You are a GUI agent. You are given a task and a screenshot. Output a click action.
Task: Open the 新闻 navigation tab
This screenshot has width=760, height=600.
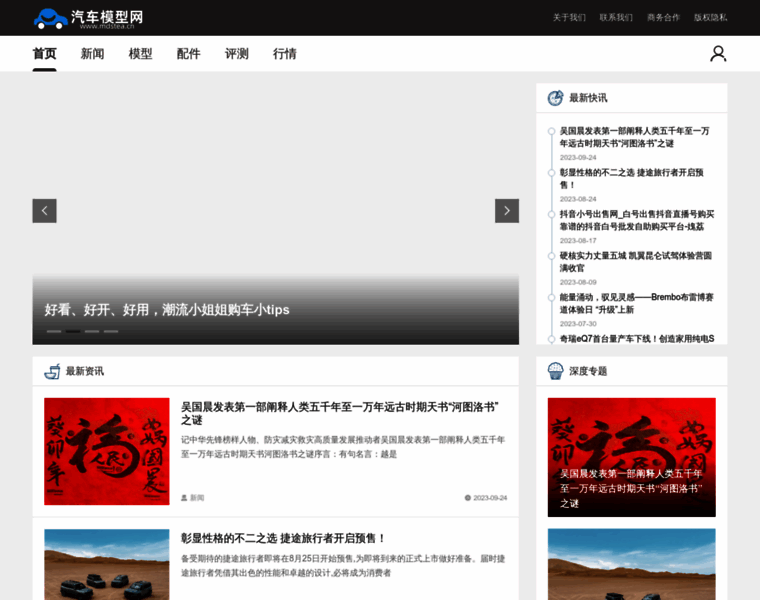pyautogui.click(x=93, y=54)
